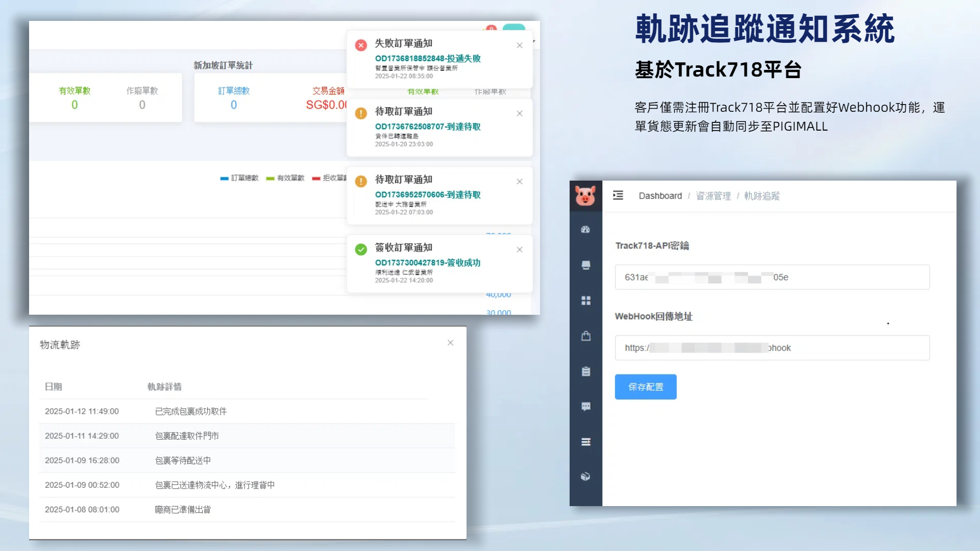Click 作廢單數 stat in left card
Image resolution: width=980 pixels, height=551 pixels.
click(x=142, y=97)
